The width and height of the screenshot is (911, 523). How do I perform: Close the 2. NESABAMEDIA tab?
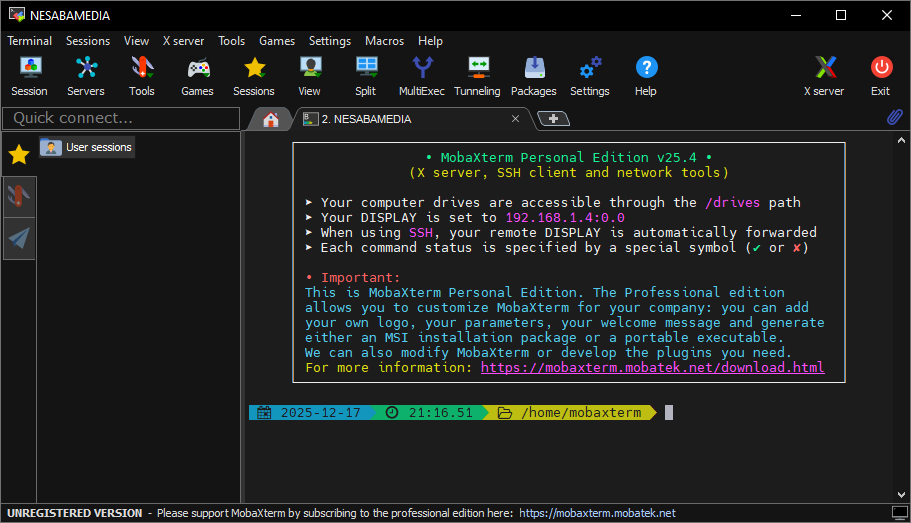coord(515,118)
